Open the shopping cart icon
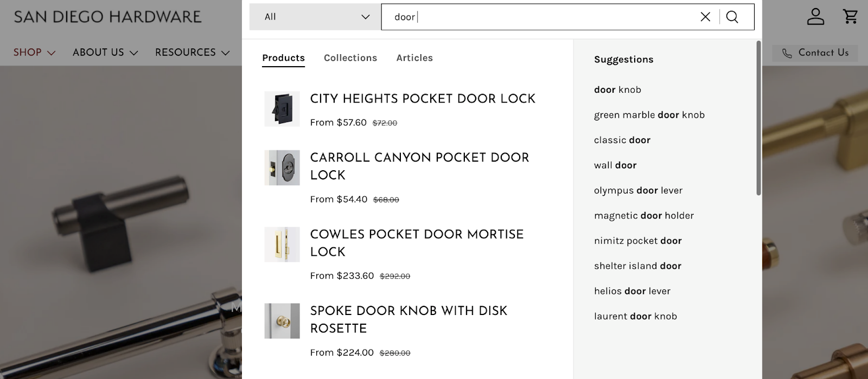Image resolution: width=868 pixels, height=379 pixels. [x=850, y=17]
